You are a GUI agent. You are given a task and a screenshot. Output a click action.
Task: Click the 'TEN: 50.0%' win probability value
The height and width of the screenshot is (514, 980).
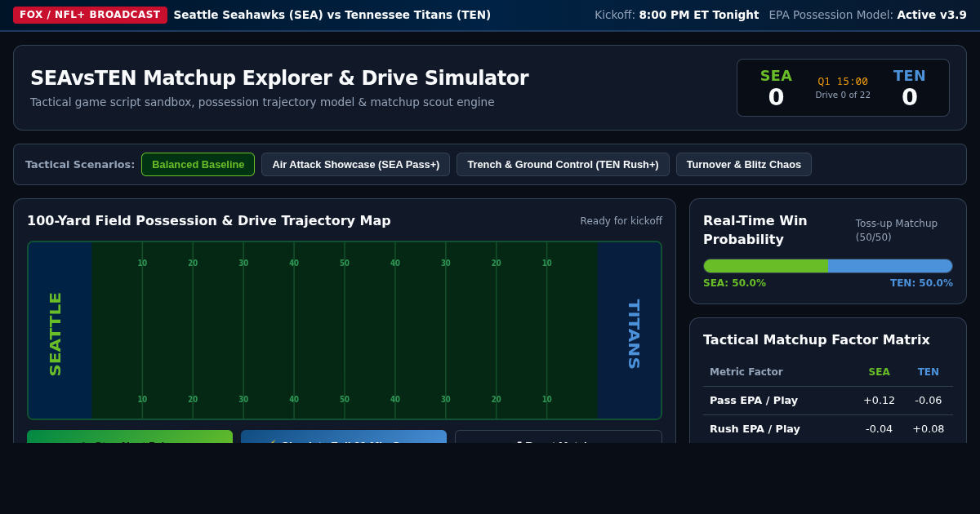pyautogui.click(x=921, y=283)
